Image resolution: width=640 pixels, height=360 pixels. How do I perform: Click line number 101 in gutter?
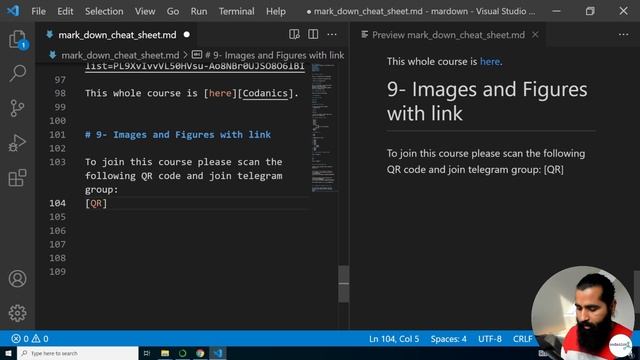click(x=58, y=134)
